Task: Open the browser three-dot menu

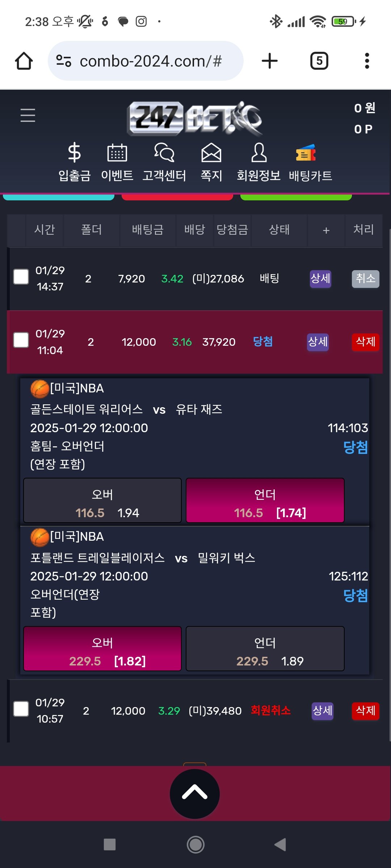Action: pyautogui.click(x=367, y=61)
